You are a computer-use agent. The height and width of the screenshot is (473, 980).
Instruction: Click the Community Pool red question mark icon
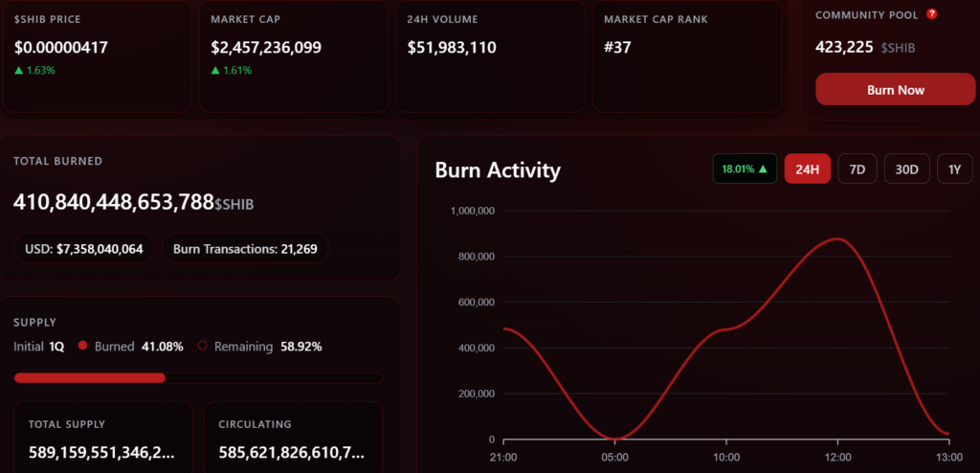point(931,13)
